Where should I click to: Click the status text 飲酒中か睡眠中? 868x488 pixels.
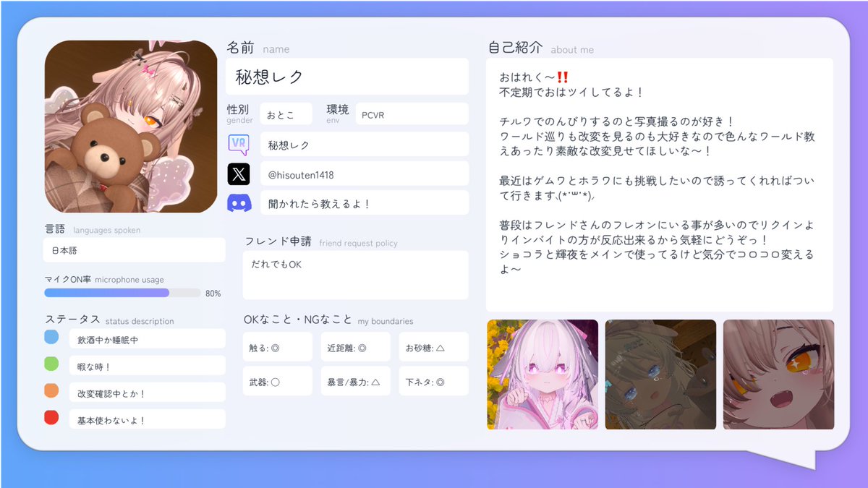(107, 339)
